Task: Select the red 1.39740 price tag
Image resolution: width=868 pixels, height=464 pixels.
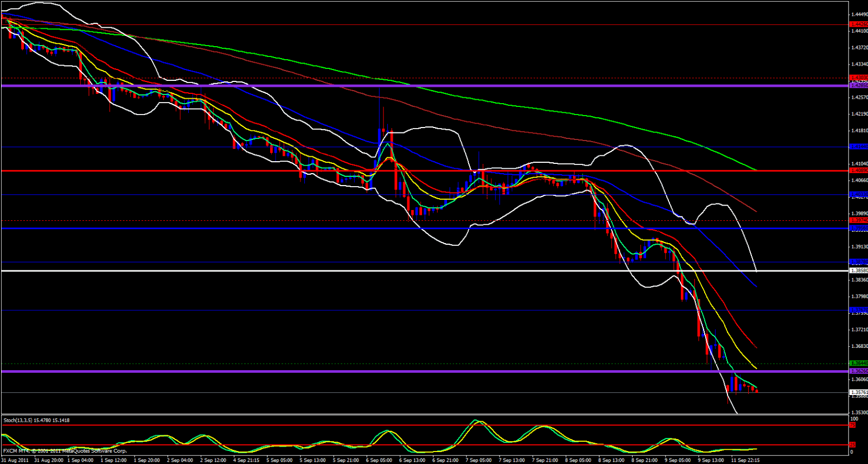Action: (858, 220)
